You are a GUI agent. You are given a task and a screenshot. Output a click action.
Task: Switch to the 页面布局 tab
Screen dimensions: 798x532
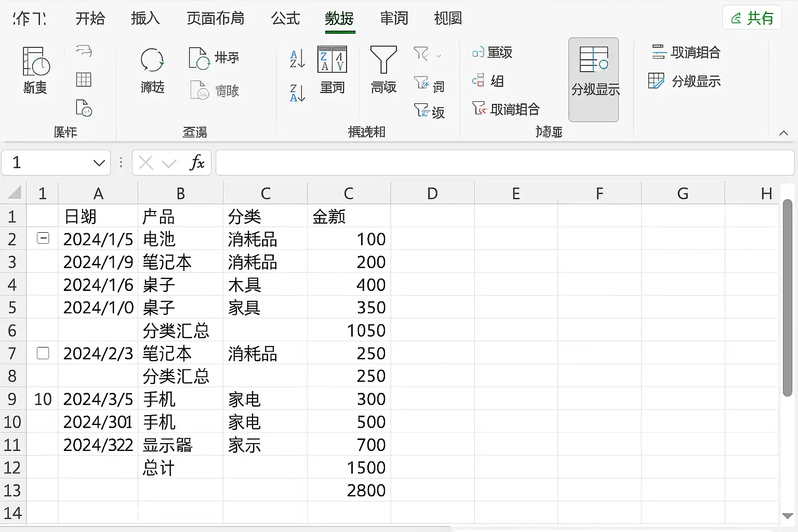click(x=215, y=18)
